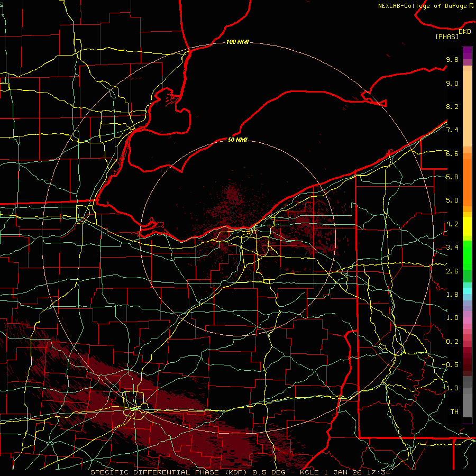
Task: Click the 1.0 scale value
Action: [x=452, y=318]
